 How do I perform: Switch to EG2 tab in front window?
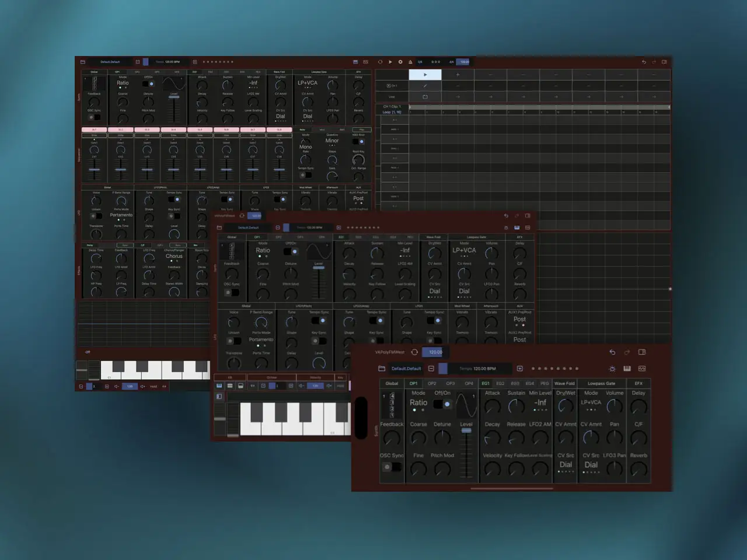500,383
